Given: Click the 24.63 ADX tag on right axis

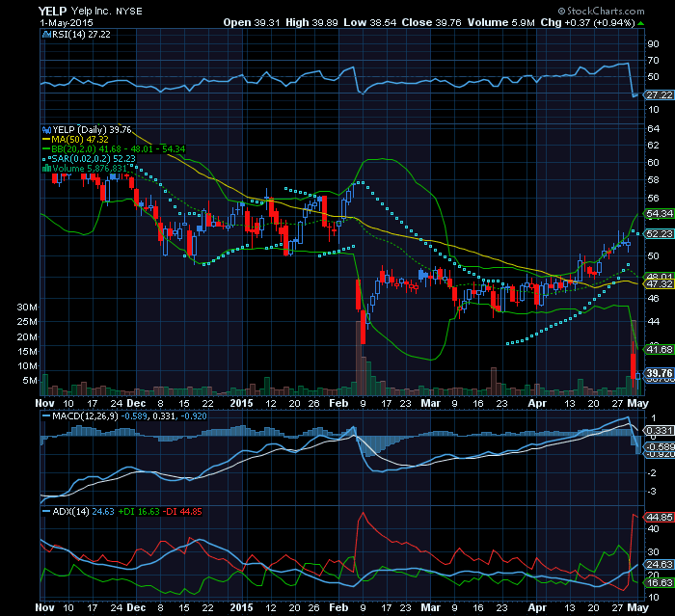Looking at the screenshot, I should pos(660,564).
